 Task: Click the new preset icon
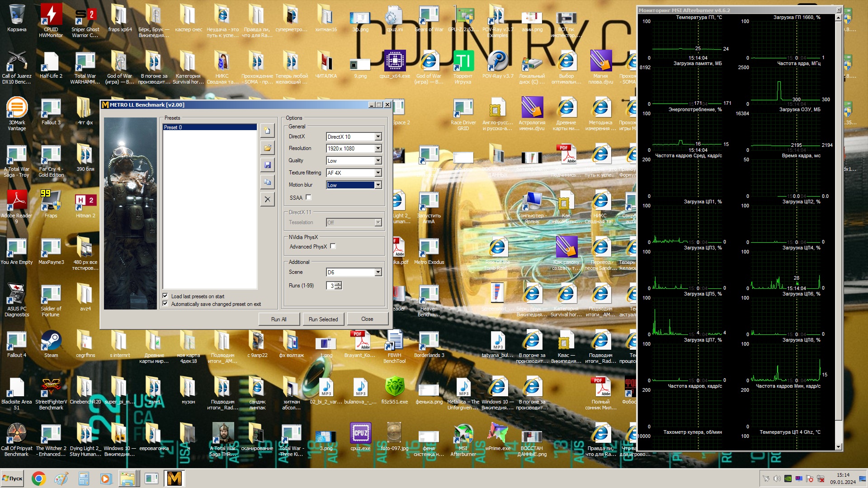point(267,131)
